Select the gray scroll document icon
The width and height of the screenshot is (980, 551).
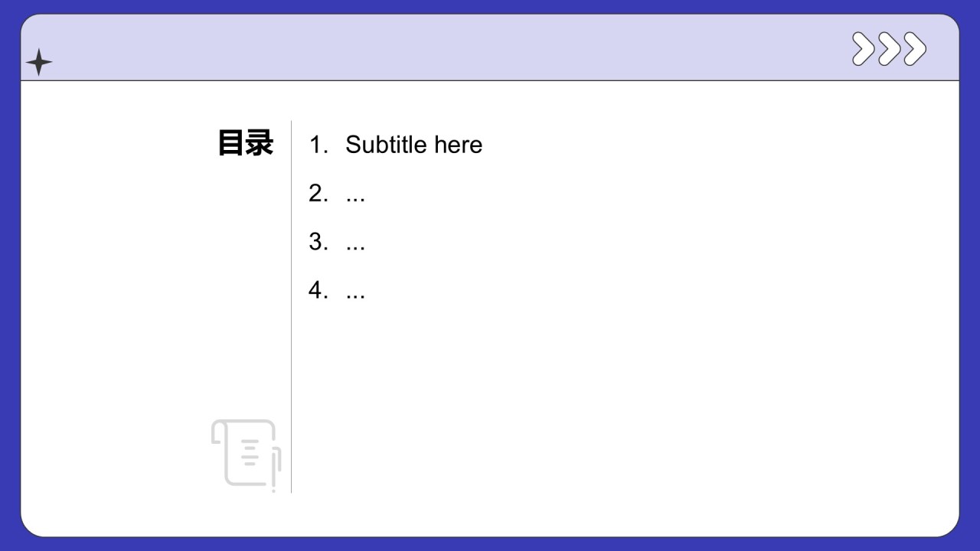coord(243,452)
